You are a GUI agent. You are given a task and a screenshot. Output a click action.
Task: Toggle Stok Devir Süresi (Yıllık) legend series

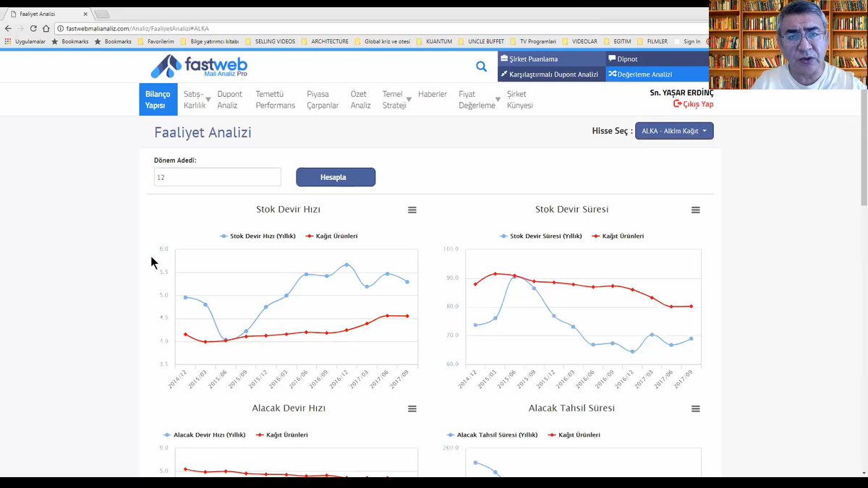(540, 236)
